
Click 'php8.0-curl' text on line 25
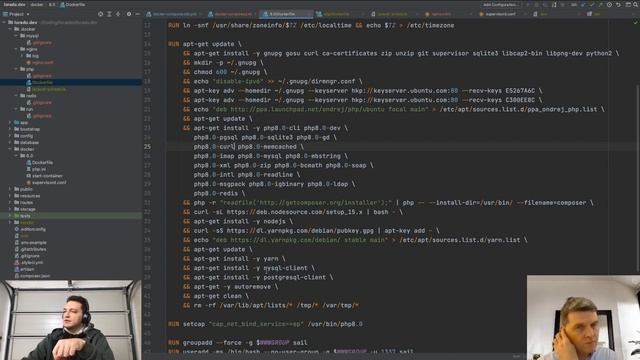(214, 147)
